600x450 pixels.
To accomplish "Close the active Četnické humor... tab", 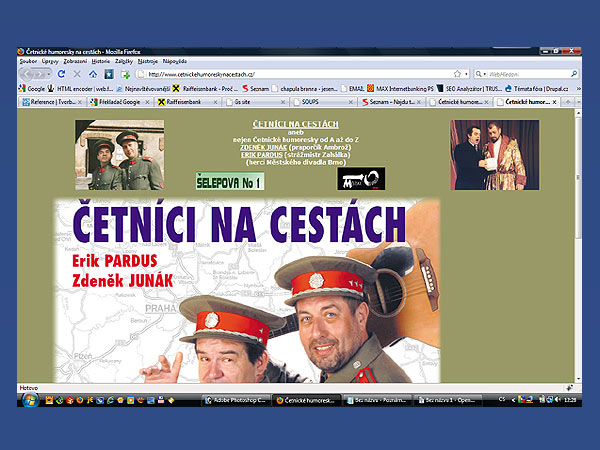I will coord(554,102).
